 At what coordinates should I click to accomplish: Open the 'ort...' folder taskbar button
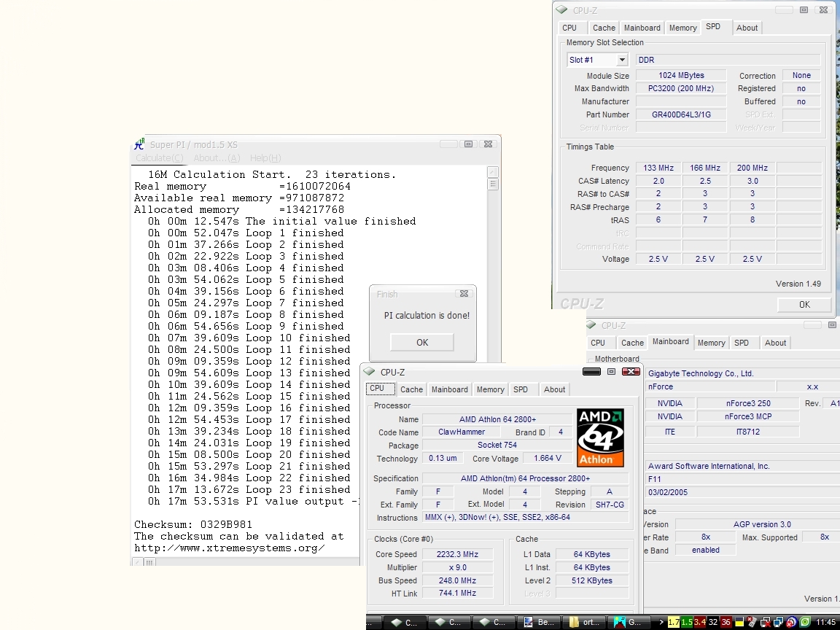[585, 622]
